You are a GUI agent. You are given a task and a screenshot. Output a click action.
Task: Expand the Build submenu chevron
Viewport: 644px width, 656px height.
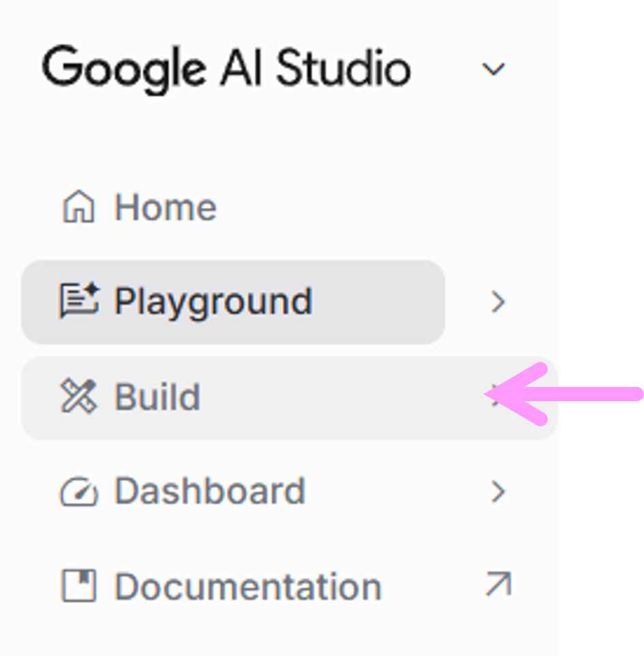click(496, 396)
